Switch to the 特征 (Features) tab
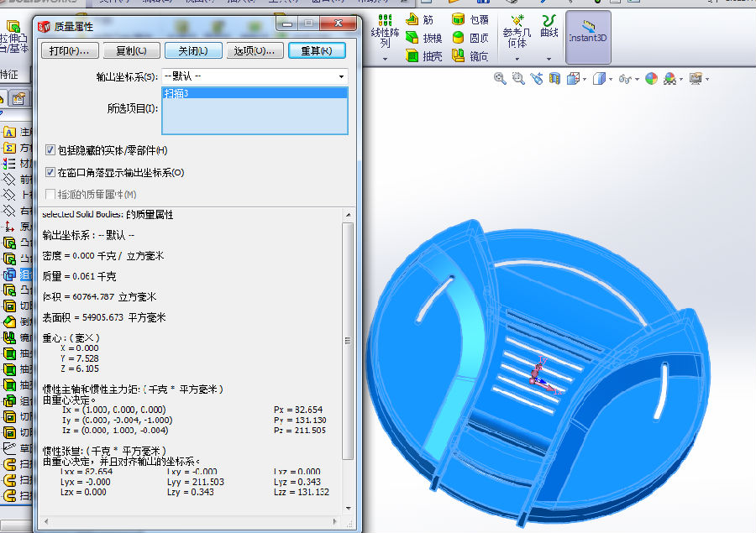Image resolution: width=756 pixels, height=533 pixels. 8,74
